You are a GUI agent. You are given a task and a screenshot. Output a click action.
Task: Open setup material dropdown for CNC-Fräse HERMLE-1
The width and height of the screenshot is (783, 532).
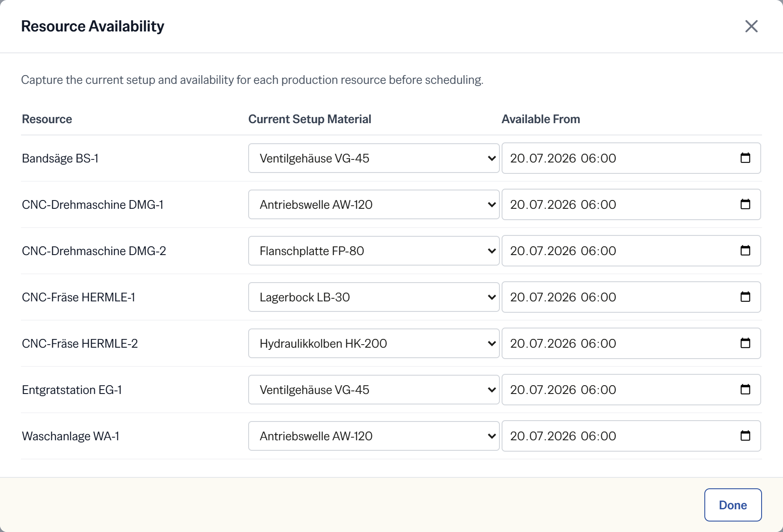pos(374,297)
